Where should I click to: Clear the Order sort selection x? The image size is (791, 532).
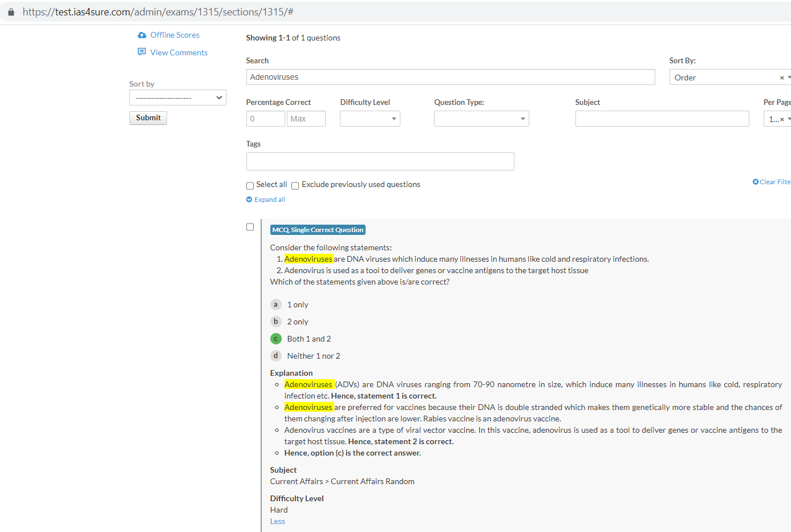point(782,78)
